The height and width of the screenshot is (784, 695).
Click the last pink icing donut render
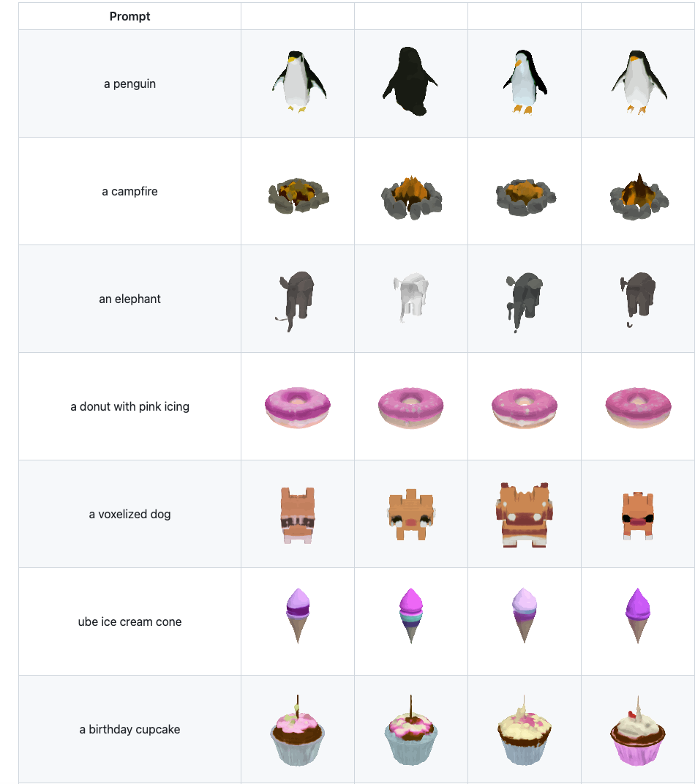click(x=638, y=408)
